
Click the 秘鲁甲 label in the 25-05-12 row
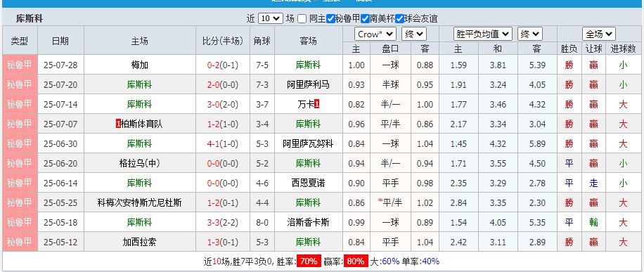pos(20,242)
